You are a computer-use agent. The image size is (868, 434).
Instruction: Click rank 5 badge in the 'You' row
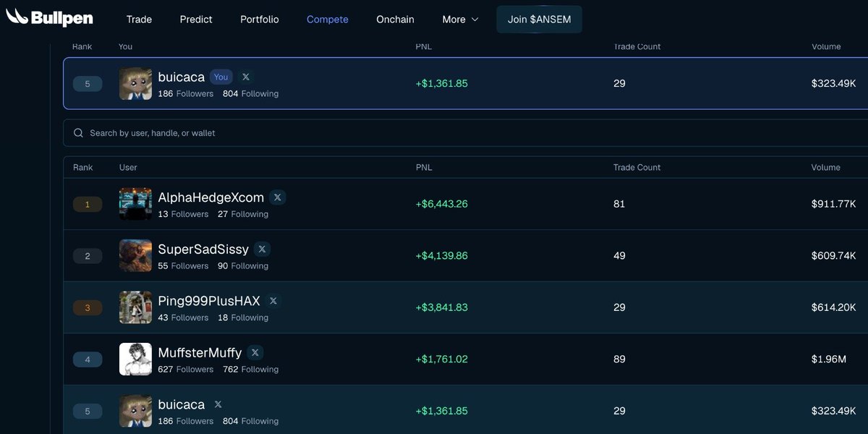(x=88, y=84)
